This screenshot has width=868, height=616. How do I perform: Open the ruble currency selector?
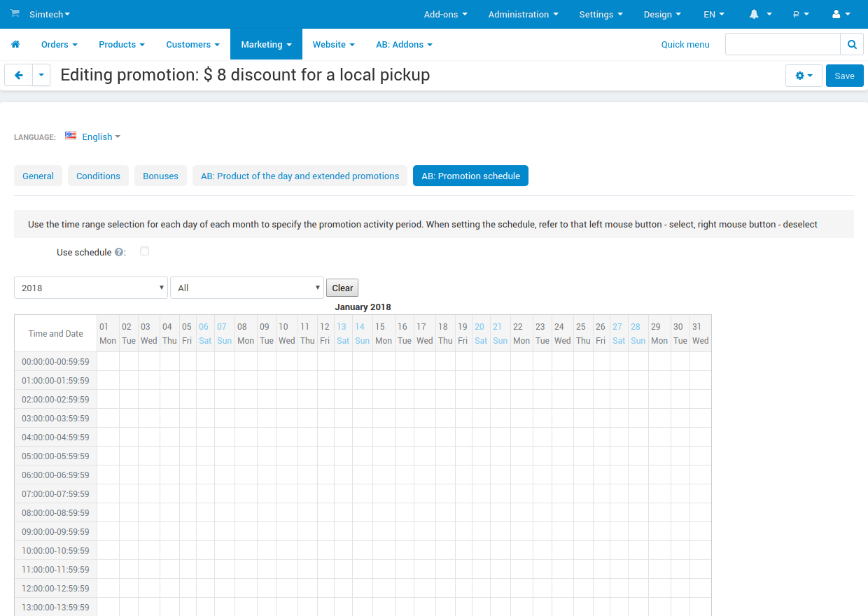tap(801, 14)
